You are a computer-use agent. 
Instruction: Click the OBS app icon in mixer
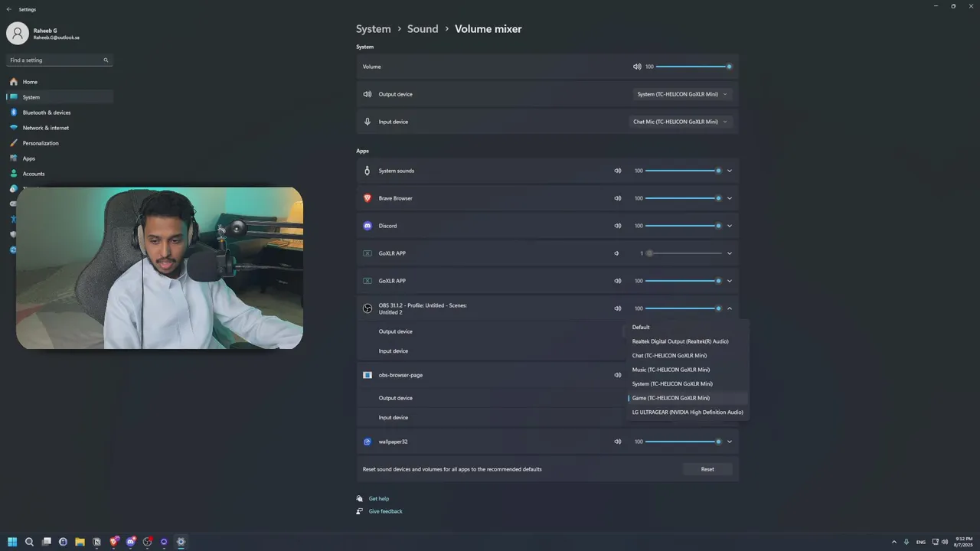tap(367, 308)
